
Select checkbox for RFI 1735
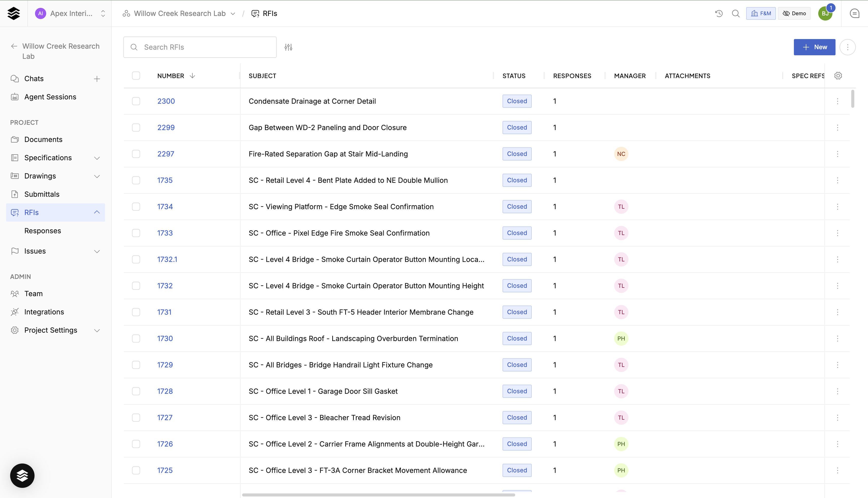[x=136, y=180]
